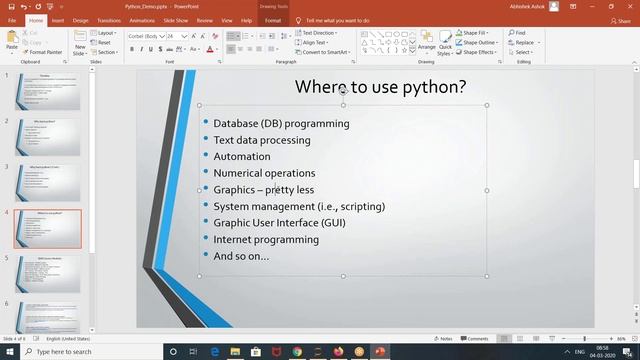Screen dimensions: 640x360
Task: Open the Layout dropdown
Action: coord(104,33)
